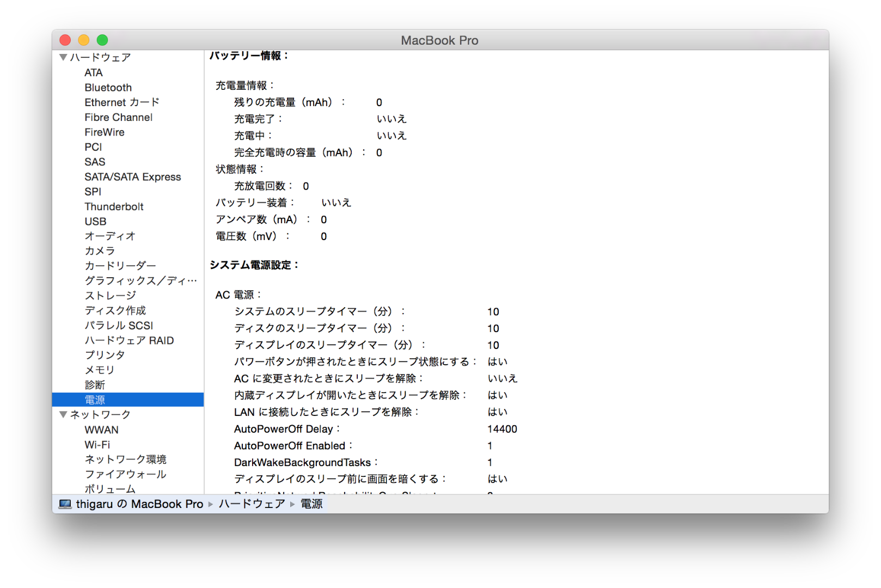Select WWAN under ネットワーク
The height and width of the screenshot is (588, 881).
[102, 430]
